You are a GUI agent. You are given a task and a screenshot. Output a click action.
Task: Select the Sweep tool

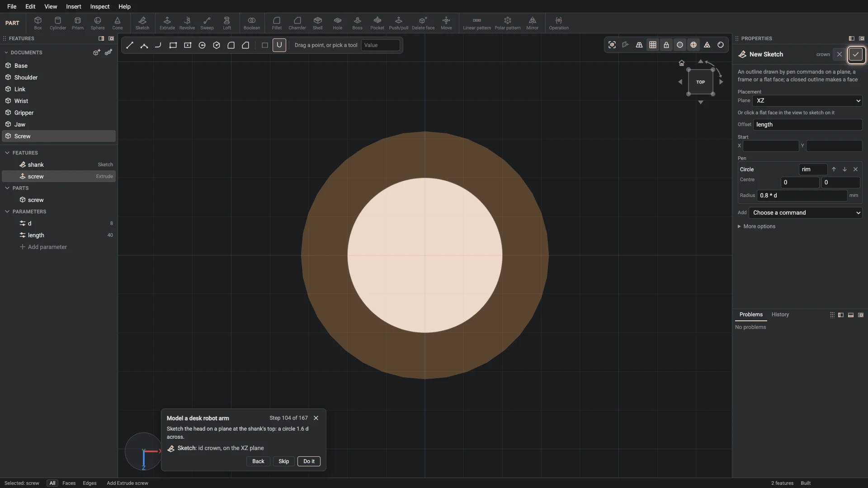tap(207, 23)
